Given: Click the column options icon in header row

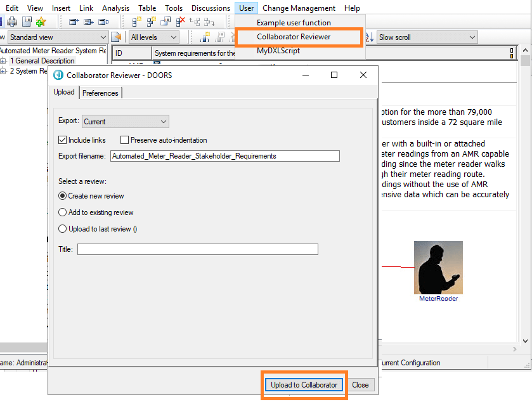Looking at the screenshot, I should coord(512,53).
